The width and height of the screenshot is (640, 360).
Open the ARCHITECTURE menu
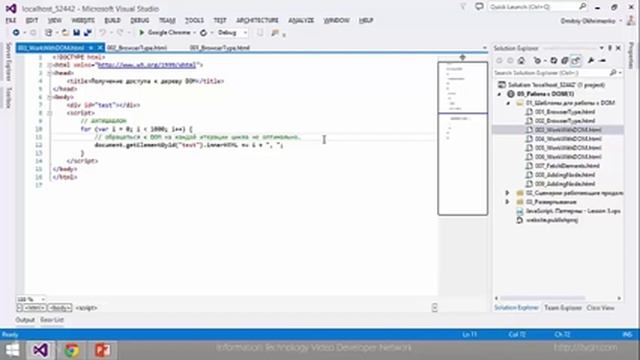[257, 20]
